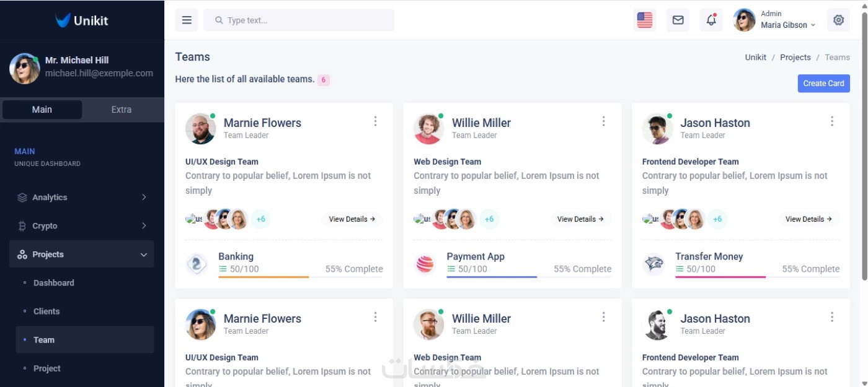This screenshot has width=868, height=387.
Task: Click the Payment App logo icon
Action: 425,264
